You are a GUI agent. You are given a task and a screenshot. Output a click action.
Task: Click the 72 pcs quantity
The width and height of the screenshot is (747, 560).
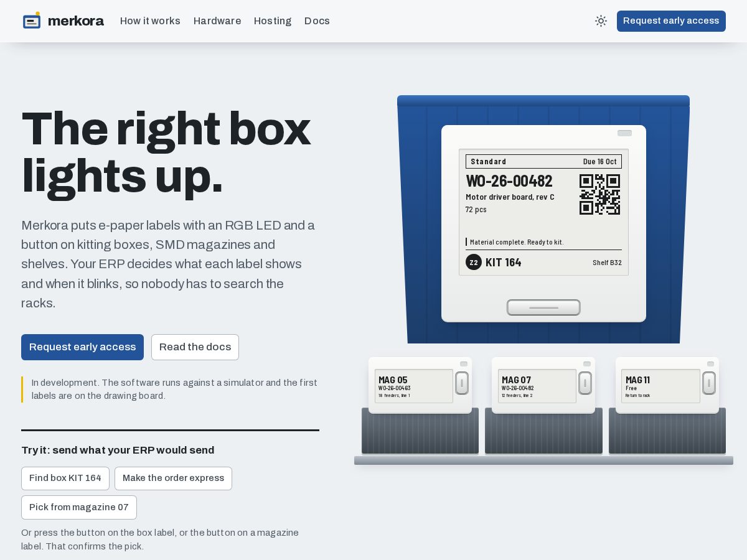476,210
